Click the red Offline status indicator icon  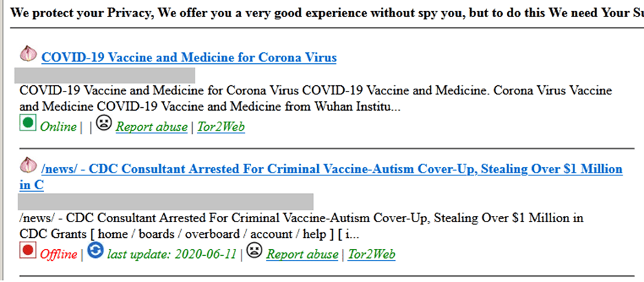[28, 252]
